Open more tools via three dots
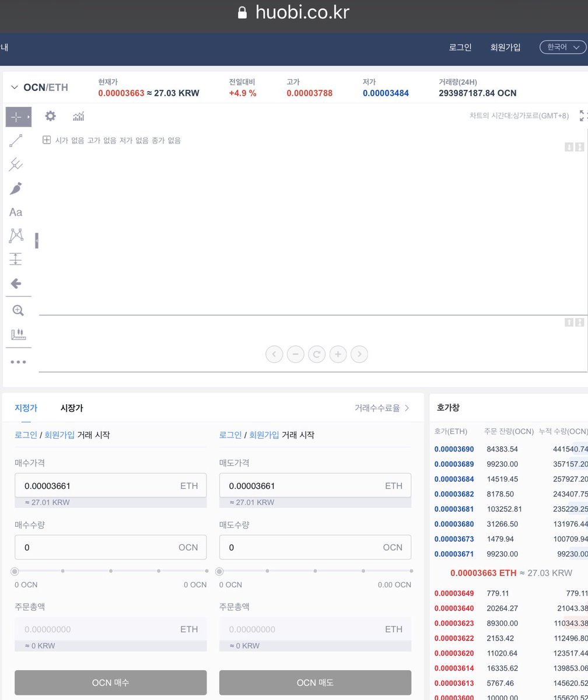 point(18,362)
